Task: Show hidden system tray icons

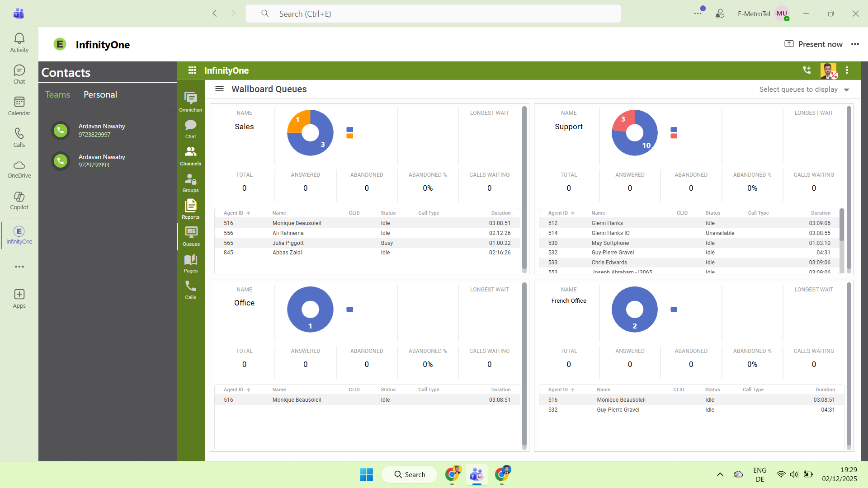Action: 720,474
